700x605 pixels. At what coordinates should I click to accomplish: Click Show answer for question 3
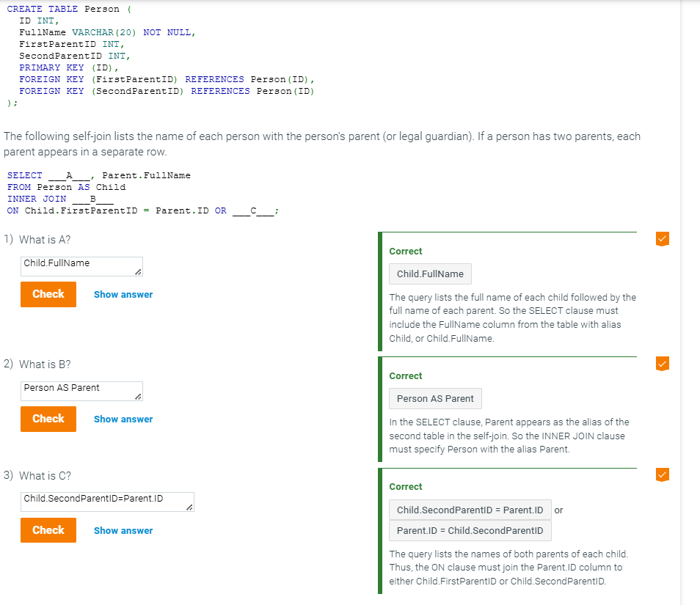[123, 531]
